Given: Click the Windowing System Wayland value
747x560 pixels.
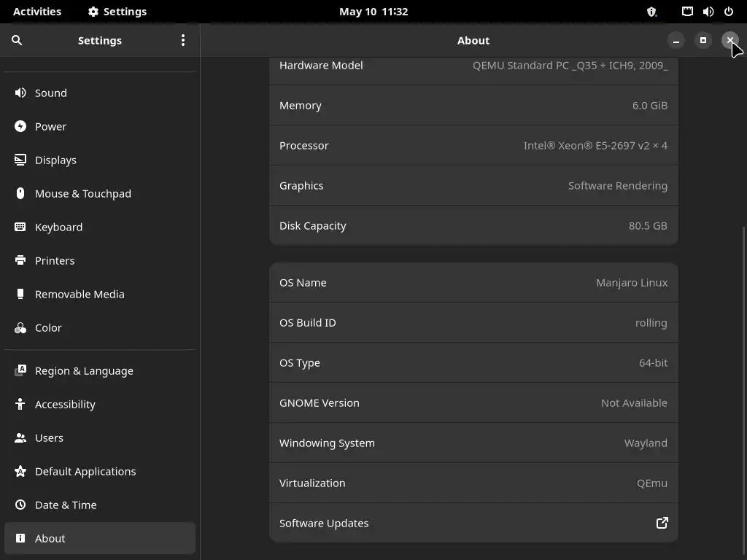Looking at the screenshot, I should (x=646, y=443).
